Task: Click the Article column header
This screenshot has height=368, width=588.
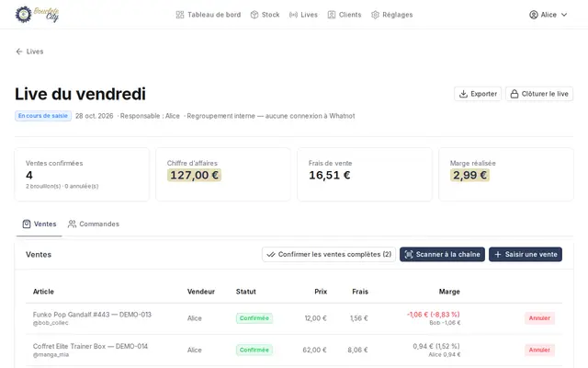Action: 43,292
